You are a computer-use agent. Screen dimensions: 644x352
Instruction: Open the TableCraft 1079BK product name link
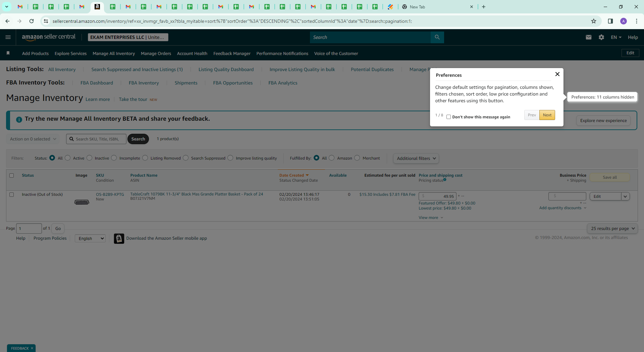tap(197, 194)
